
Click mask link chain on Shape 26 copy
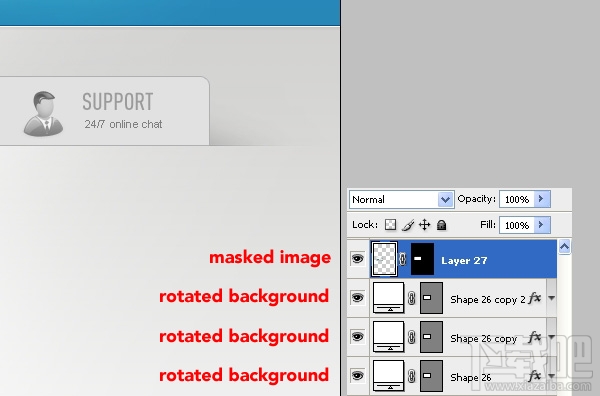coord(412,337)
